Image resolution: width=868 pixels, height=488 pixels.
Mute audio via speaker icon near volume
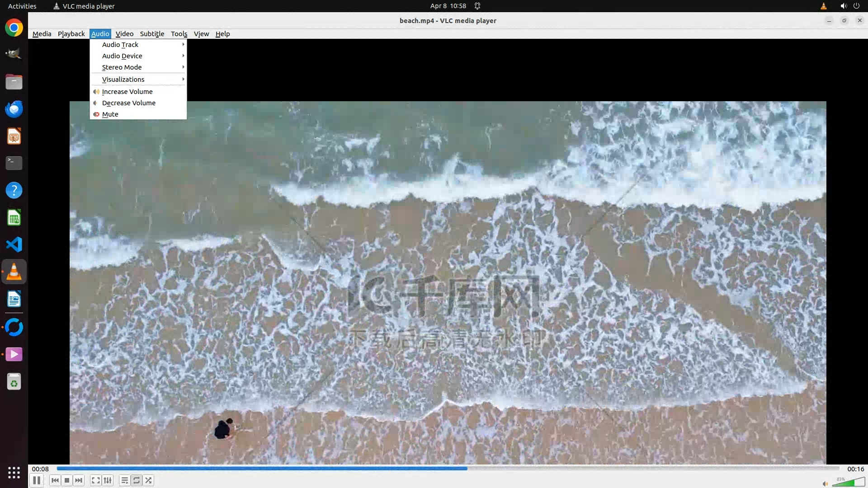[x=825, y=483]
